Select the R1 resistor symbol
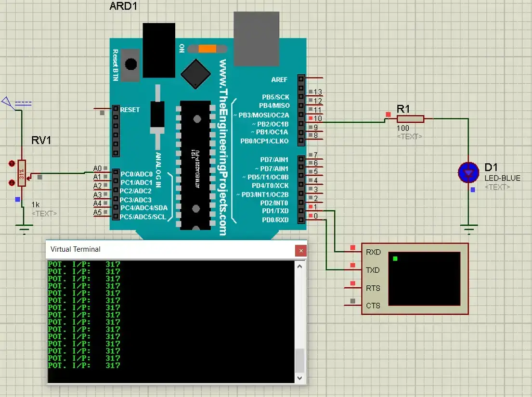532x397 pixels. tap(410, 119)
